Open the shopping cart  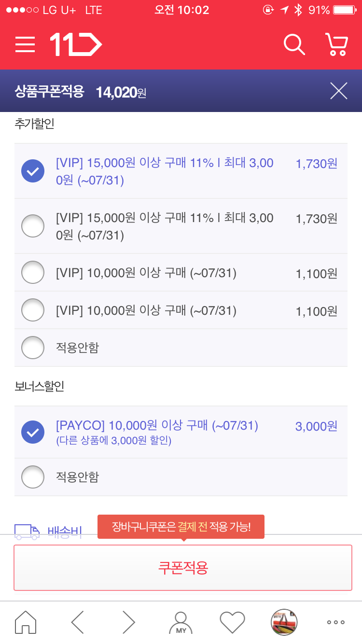click(x=336, y=45)
